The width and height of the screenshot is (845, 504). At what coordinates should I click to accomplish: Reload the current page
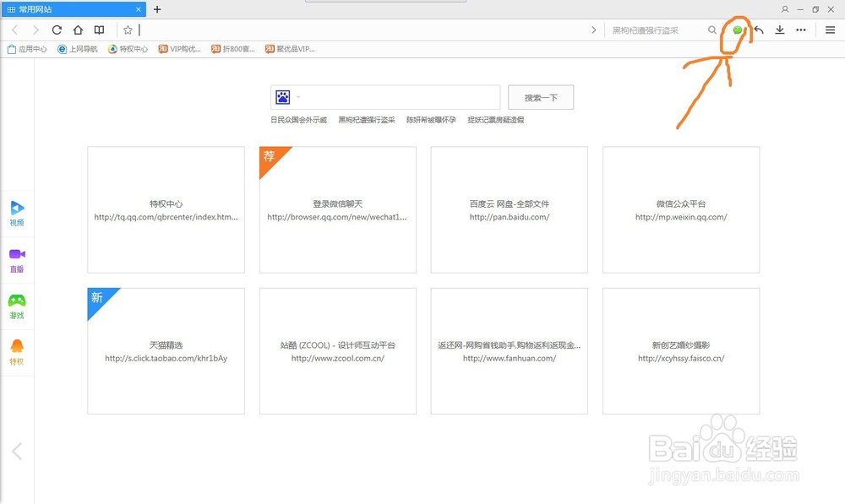pyautogui.click(x=57, y=30)
